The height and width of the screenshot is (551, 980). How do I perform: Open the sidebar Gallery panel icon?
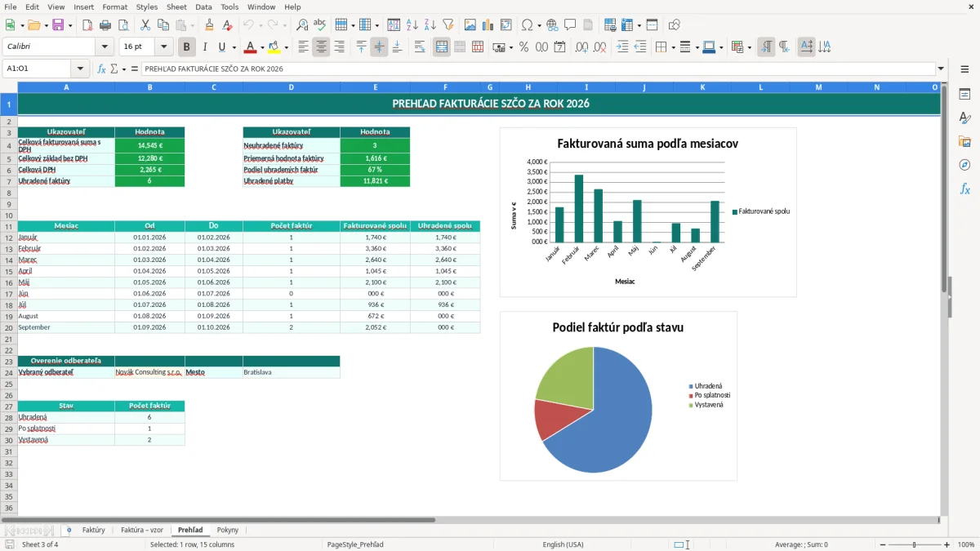964,141
